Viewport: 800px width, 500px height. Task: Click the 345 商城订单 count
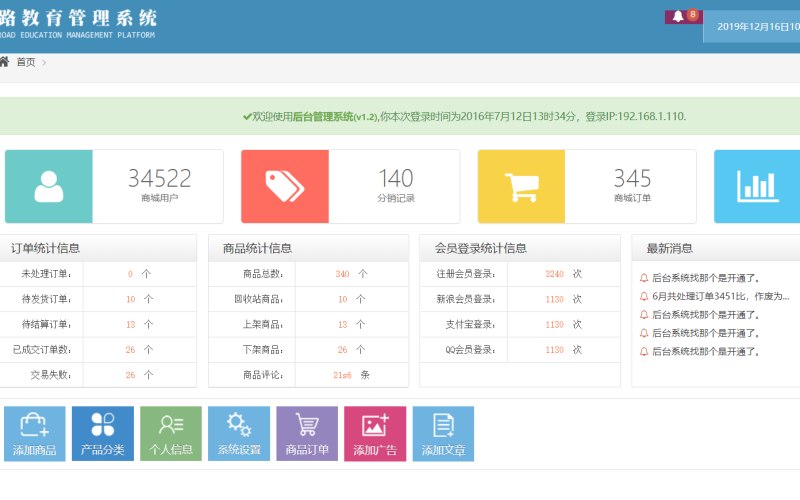tap(632, 179)
